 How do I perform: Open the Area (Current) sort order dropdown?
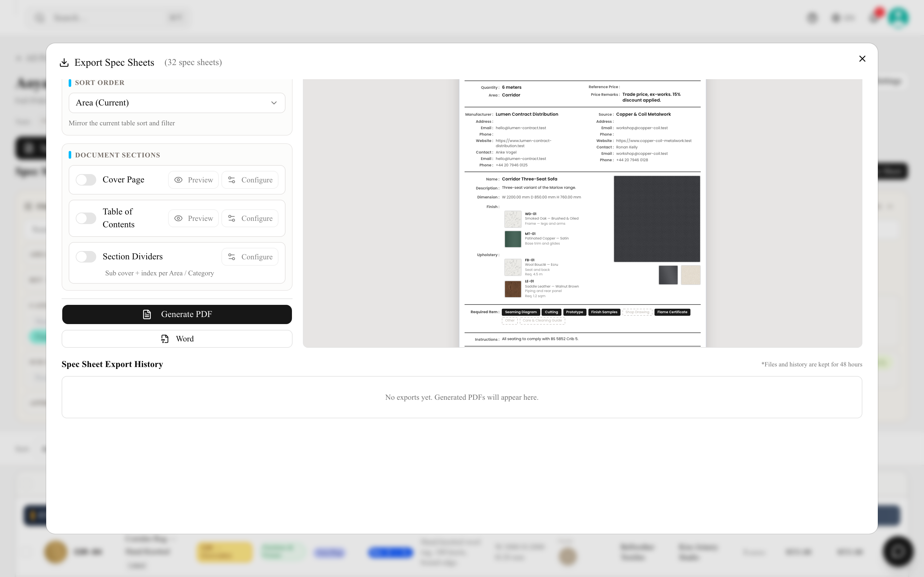(x=177, y=103)
